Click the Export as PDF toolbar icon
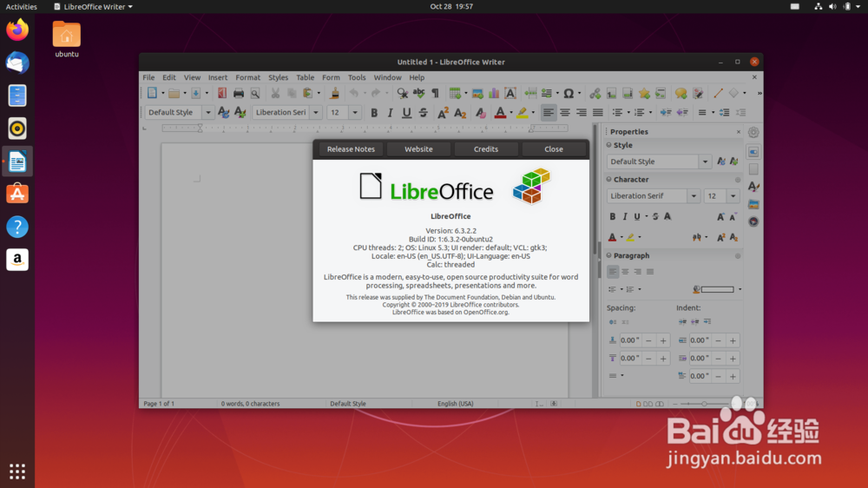The image size is (868, 488). point(222,94)
